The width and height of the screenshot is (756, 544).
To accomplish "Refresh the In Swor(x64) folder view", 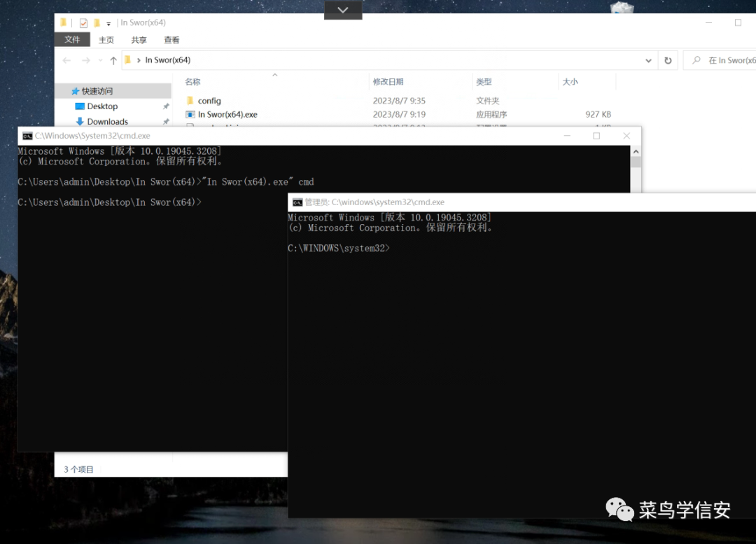I will coord(668,60).
